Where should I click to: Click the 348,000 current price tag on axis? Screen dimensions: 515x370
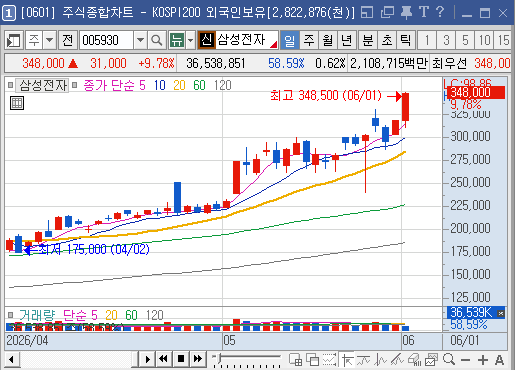coord(475,92)
